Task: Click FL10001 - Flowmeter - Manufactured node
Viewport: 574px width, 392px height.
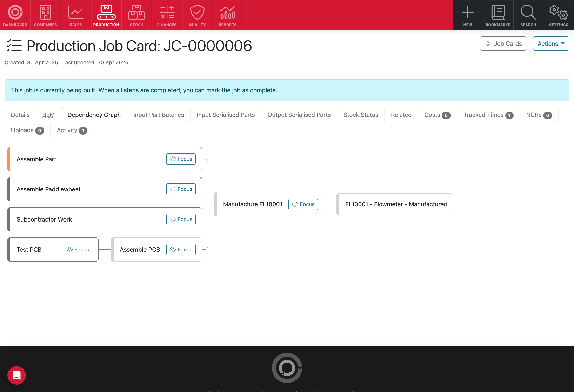Action: tap(395, 204)
